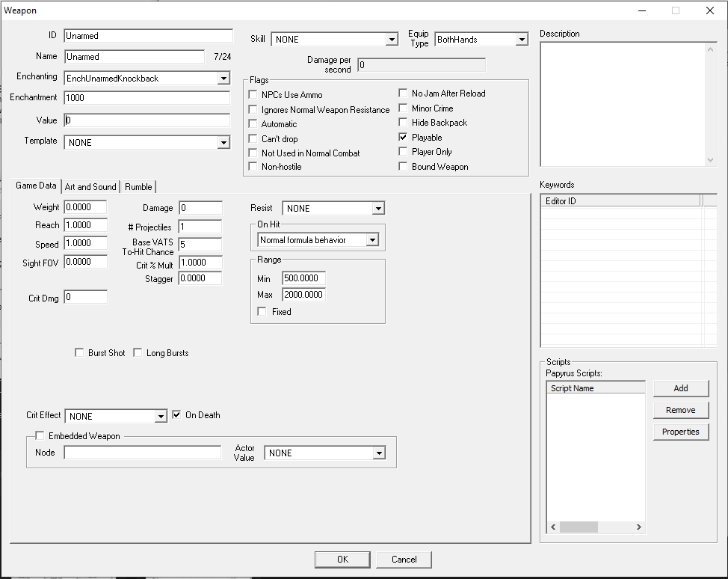Select the Weight field
728x579 pixels.
point(85,207)
